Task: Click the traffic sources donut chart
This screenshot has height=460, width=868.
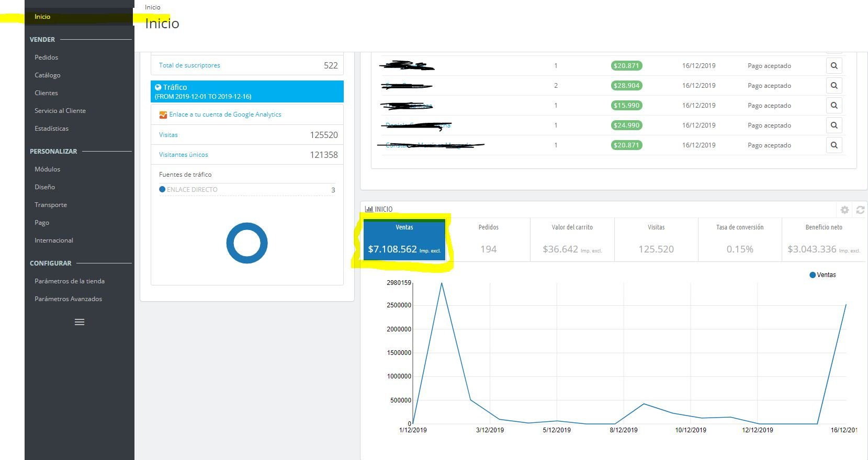Action: pyautogui.click(x=247, y=243)
